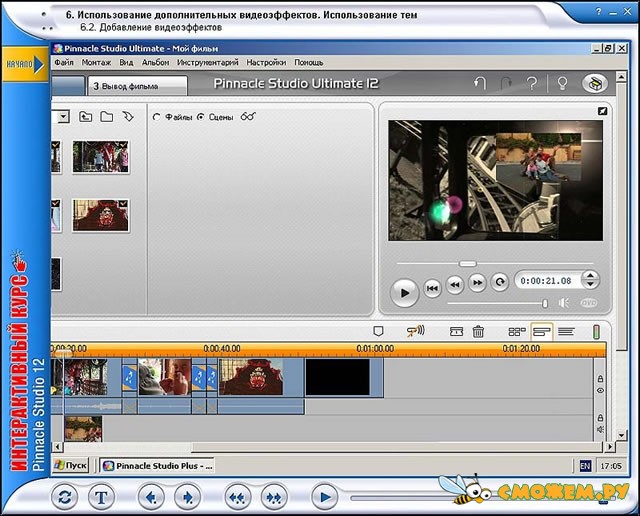Screen dimensions: 640x516
Task: Switch to text list view
Action: point(566,331)
